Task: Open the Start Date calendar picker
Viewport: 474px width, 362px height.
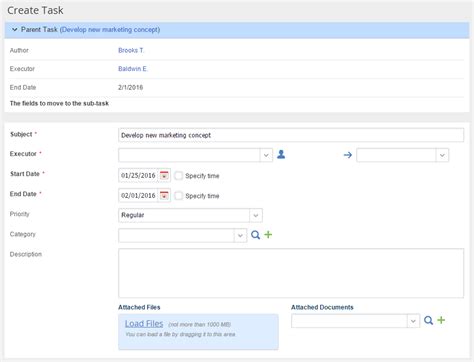Action: click(164, 175)
